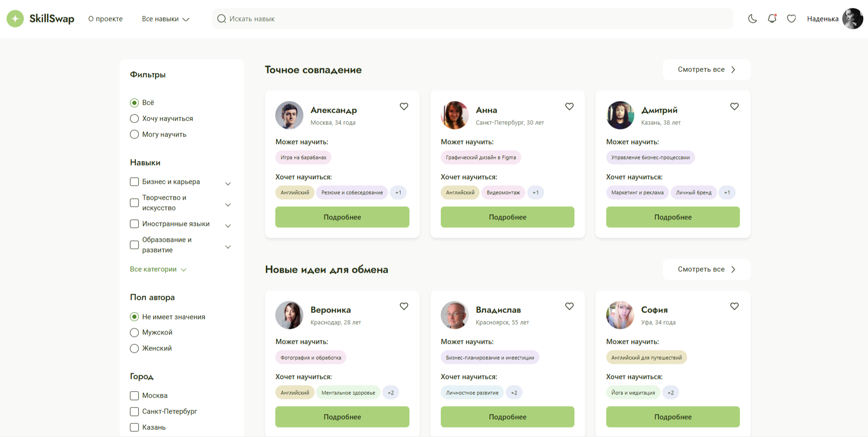Open Подробнее on Дмитрий's card
This screenshot has width=868, height=437.
[x=673, y=217]
